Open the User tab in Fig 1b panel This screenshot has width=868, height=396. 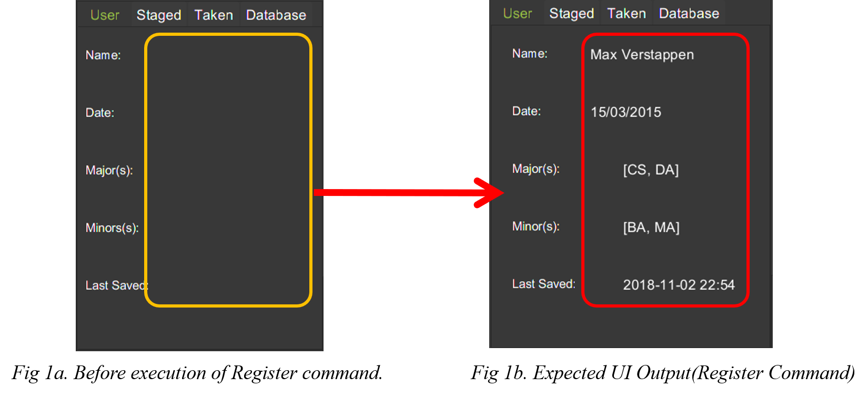click(x=518, y=14)
